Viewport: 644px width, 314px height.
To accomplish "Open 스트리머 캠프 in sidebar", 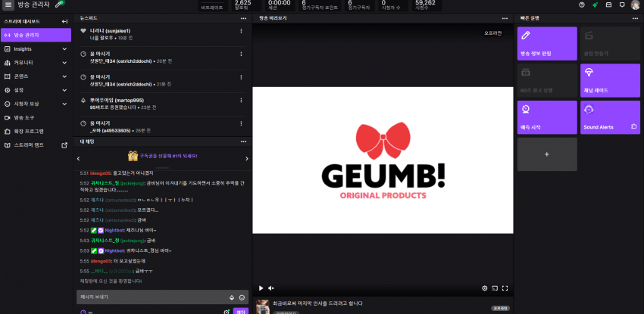I will click(x=36, y=145).
